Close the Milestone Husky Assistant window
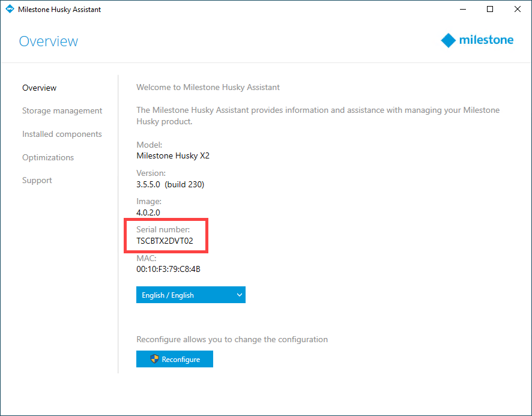Image resolution: width=532 pixels, height=416 pixels. tap(518, 9)
